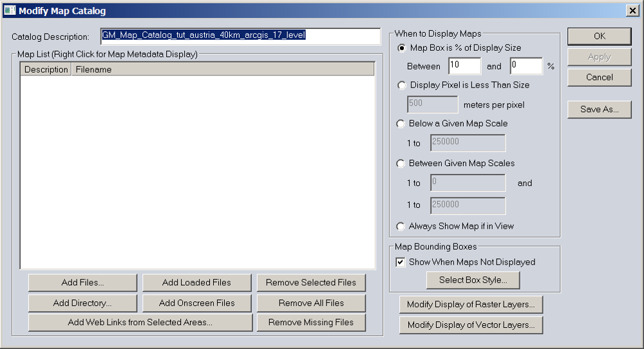Click Add Web Links from Selected Areas
The width and height of the screenshot is (644, 349).
[x=140, y=323]
